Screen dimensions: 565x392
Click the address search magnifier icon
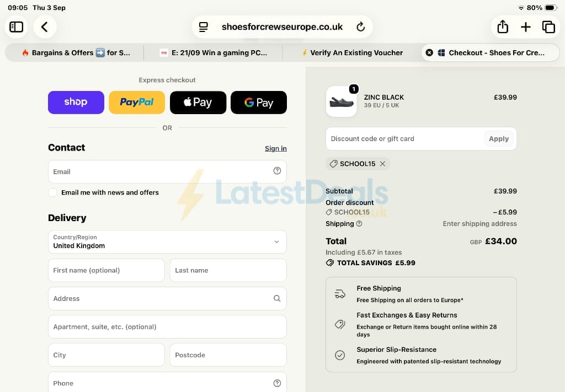tap(277, 298)
